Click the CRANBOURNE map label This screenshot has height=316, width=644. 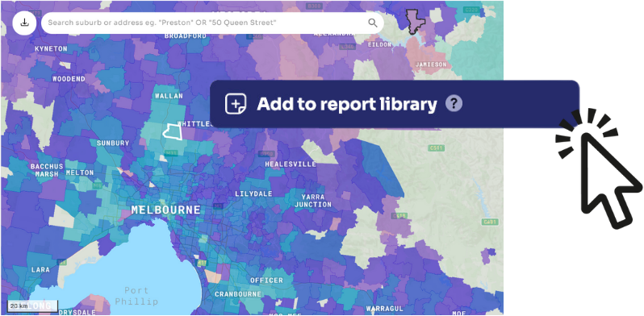coord(238,294)
